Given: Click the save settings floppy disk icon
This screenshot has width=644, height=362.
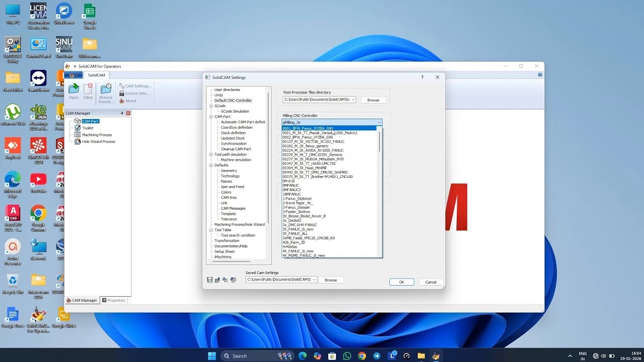Looking at the screenshot, I should point(210,280).
